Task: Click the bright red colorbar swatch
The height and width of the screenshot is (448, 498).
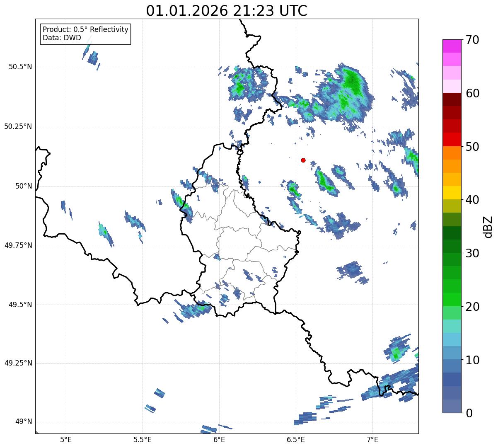Action: coord(452,139)
